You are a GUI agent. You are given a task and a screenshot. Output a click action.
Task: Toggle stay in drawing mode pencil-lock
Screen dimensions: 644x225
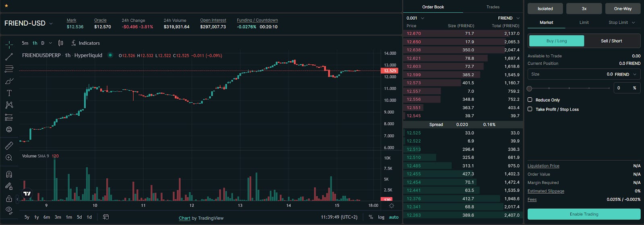point(9,186)
